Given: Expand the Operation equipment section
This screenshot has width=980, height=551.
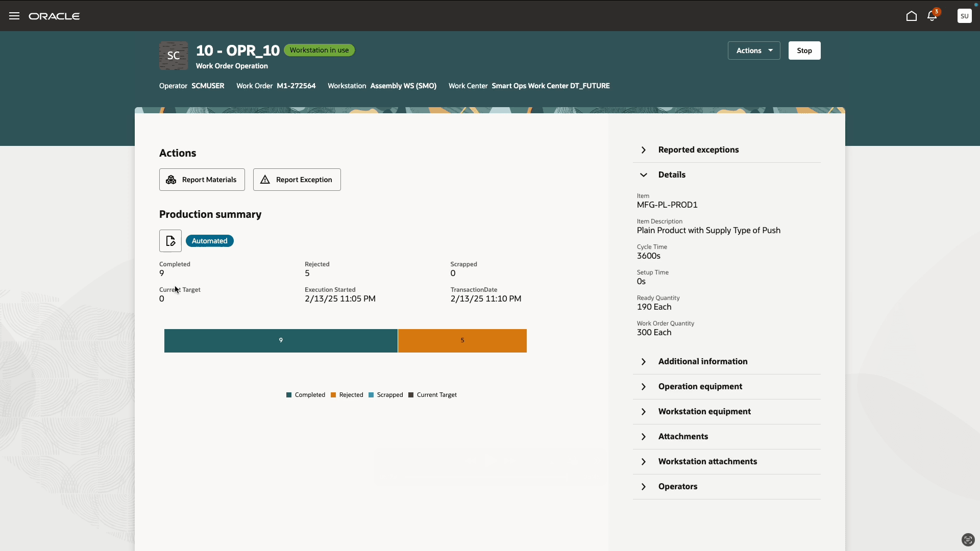Looking at the screenshot, I should (x=700, y=387).
